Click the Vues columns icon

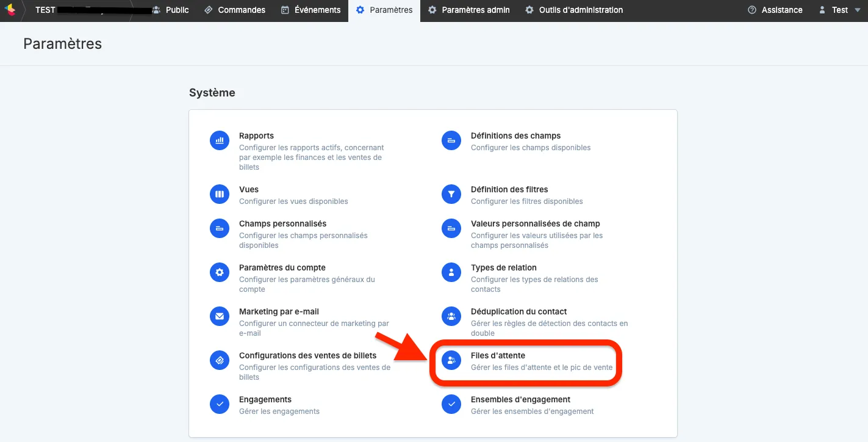220,194
